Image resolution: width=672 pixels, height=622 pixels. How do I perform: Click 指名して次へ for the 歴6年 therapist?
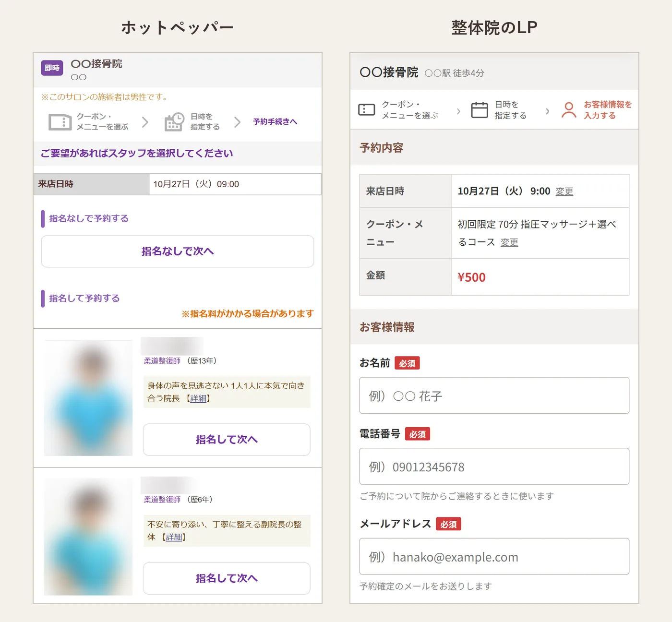point(227,578)
